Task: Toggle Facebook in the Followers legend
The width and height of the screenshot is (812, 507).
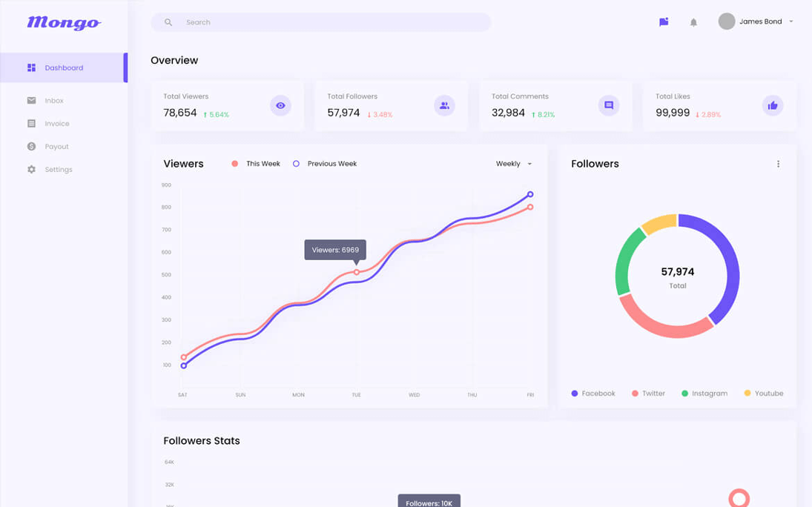Action: [x=593, y=394]
